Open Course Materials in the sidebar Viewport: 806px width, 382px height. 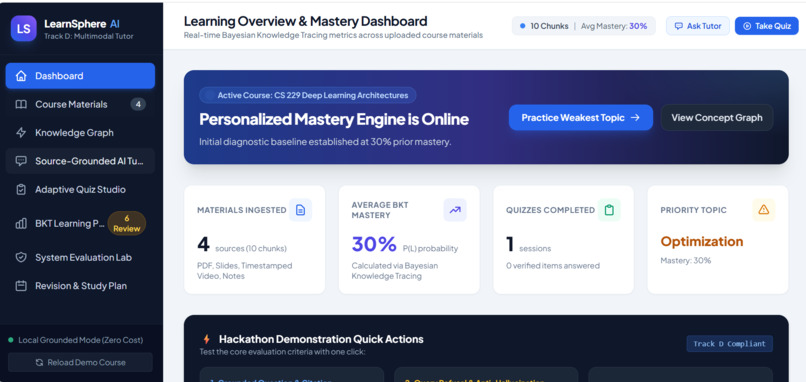coord(80,104)
